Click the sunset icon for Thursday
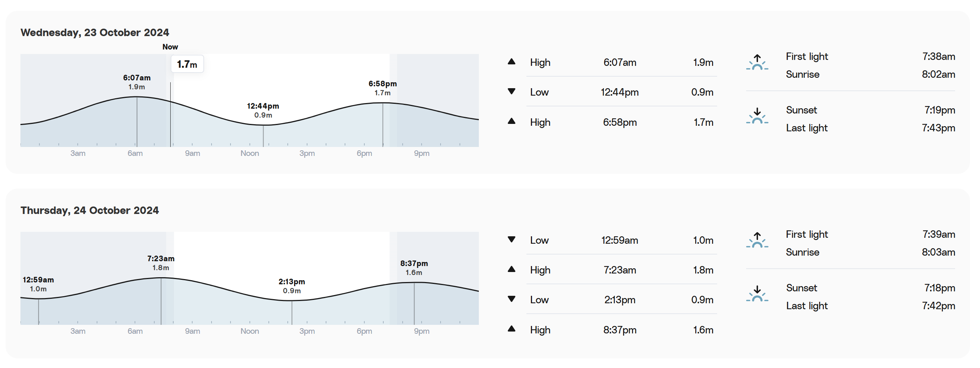980x368 pixels. click(757, 294)
